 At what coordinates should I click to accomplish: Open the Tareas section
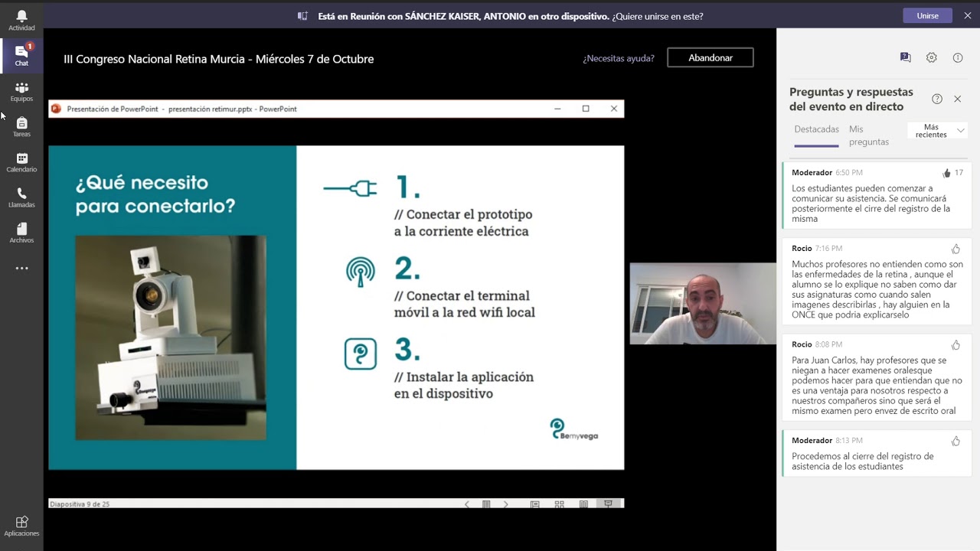pyautogui.click(x=21, y=127)
